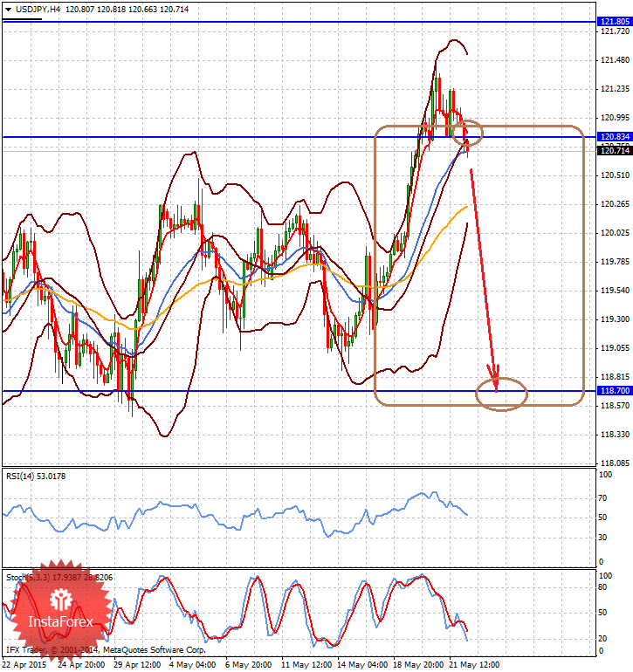Click the 18 May 20:00 time label
The width and height of the screenshot is (633, 672).
(417, 665)
